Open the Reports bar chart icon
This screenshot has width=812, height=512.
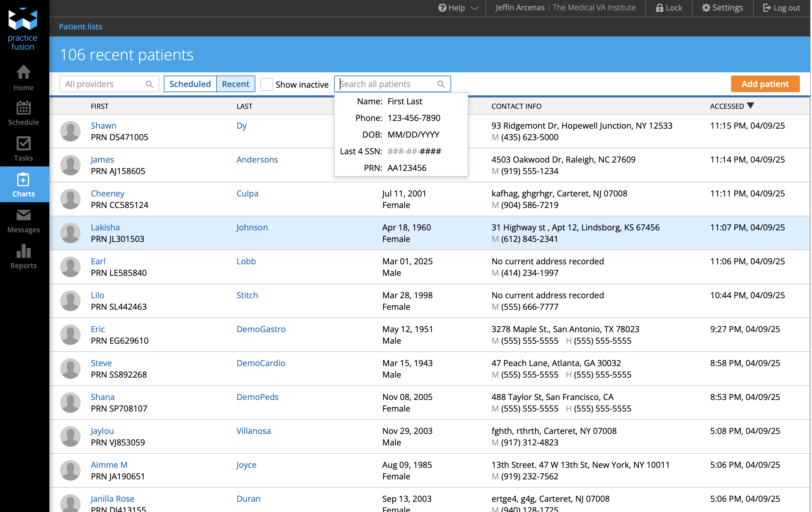tap(23, 251)
